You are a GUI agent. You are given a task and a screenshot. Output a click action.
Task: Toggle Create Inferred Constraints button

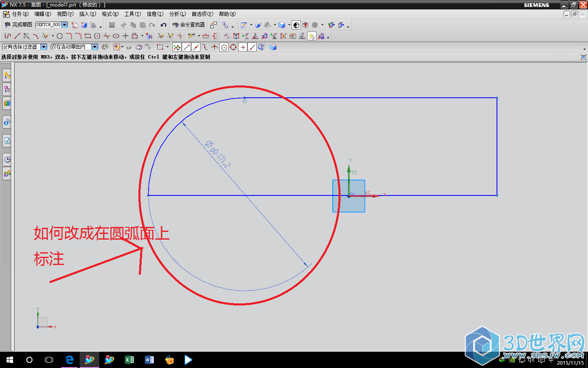(312, 36)
